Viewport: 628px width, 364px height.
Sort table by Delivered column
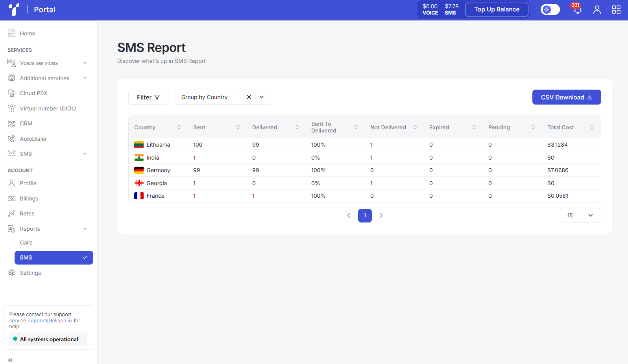297,127
